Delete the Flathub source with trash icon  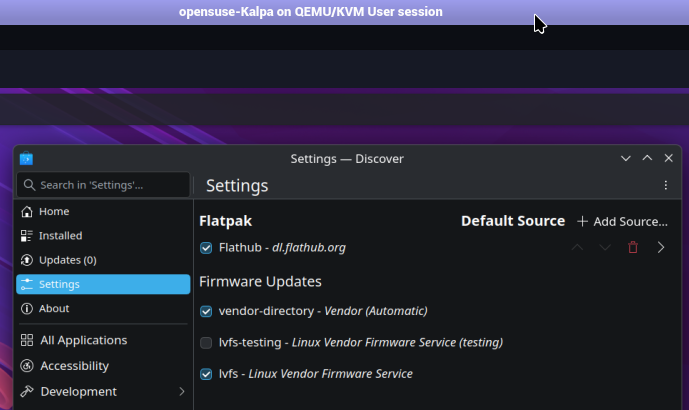(632, 247)
